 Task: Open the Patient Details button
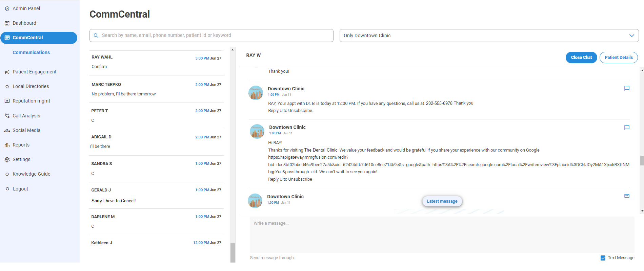pos(618,58)
